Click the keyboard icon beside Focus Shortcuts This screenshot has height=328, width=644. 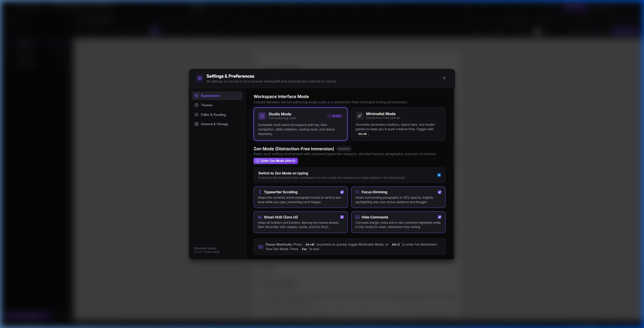[261, 247]
